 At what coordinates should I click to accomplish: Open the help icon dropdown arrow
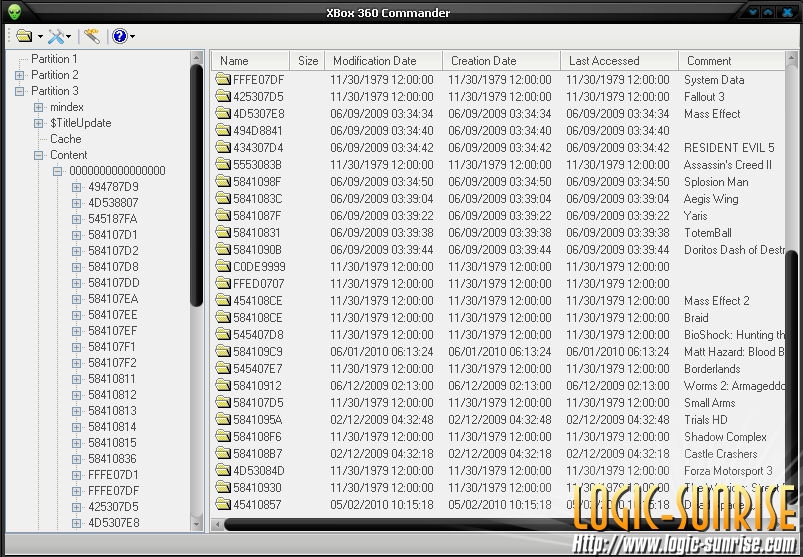[133, 36]
